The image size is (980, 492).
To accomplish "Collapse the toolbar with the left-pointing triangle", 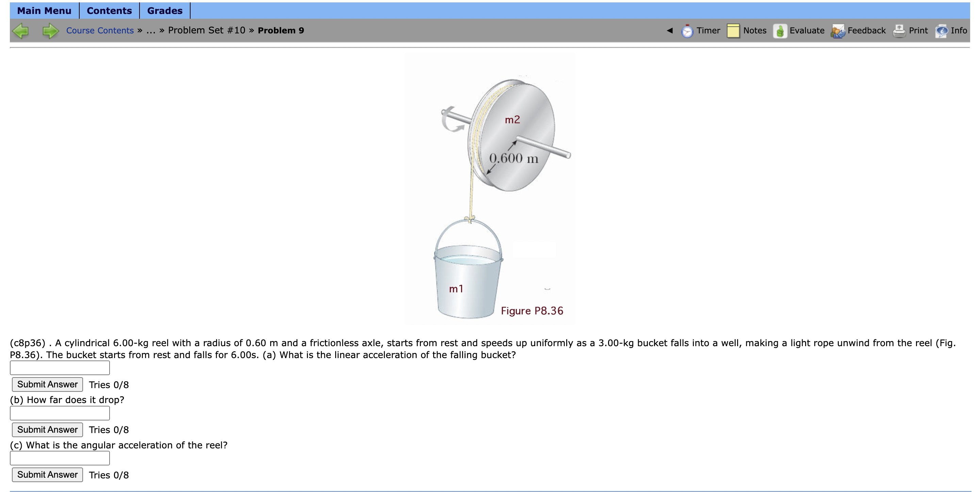I will [x=671, y=30].
